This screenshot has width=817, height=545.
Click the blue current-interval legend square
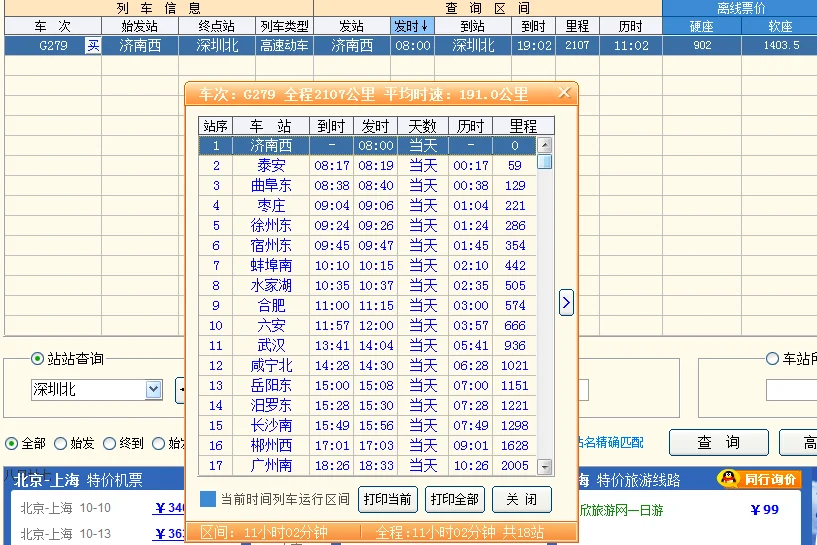[x=208, y=499]
